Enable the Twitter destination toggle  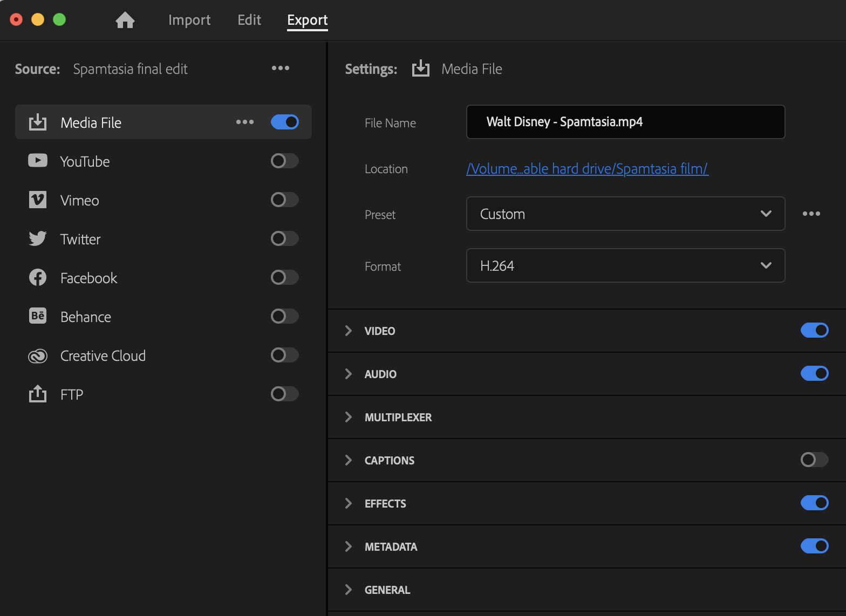tap(285, 238)
